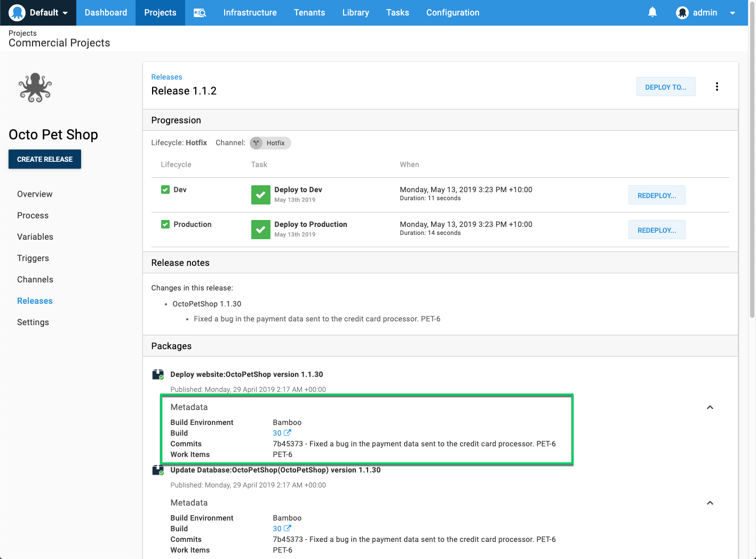Click the branch icon inside the Hotfix chip

coord(256,143)
